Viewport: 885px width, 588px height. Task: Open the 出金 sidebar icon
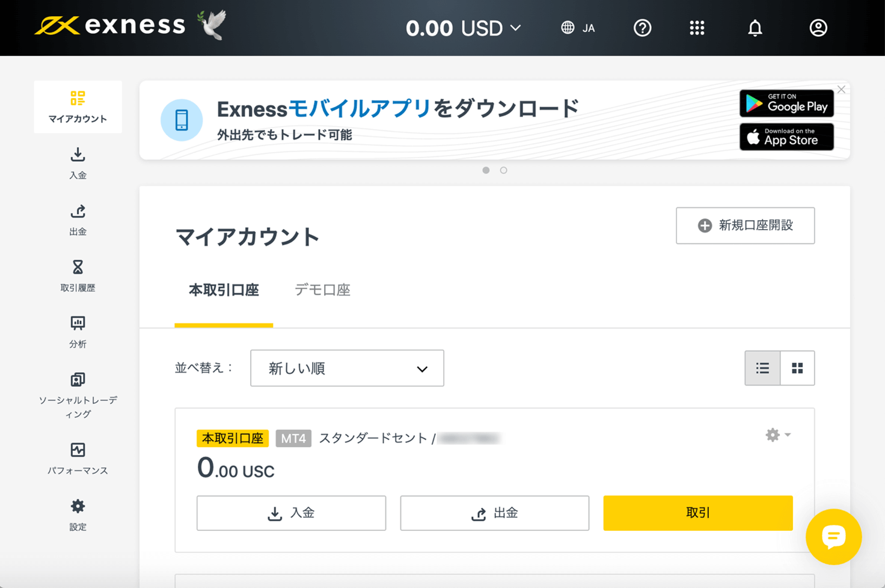78,220
